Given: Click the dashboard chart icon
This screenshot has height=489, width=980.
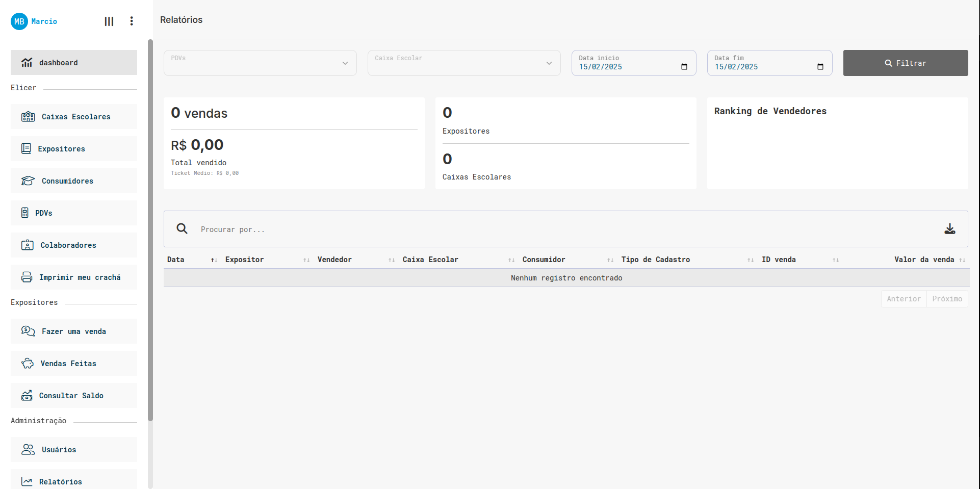Looking at the screenshot, I should point(27,62).
